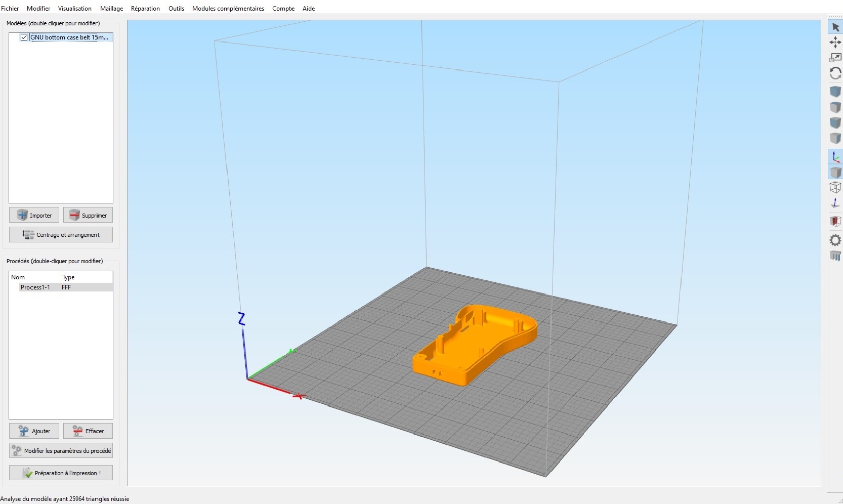
Task: Open the Modules complémentaires menu
Action: [228, 9]
